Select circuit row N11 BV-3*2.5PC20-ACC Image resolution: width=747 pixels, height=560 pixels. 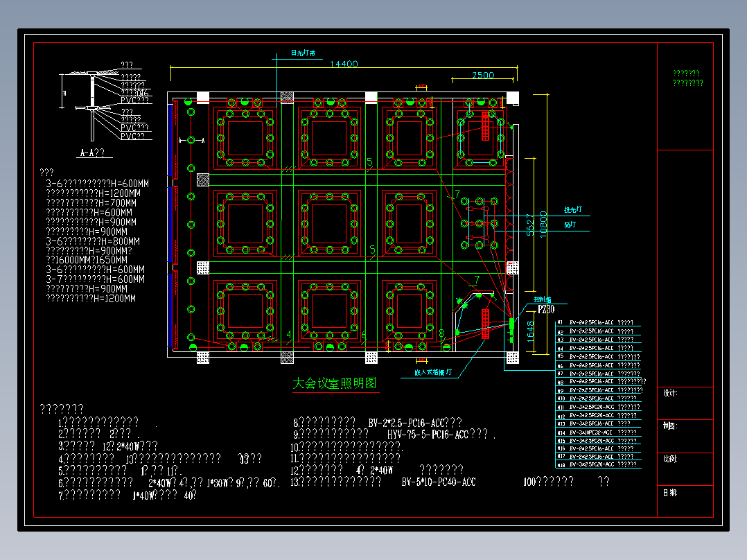click(x=599, y=407)
